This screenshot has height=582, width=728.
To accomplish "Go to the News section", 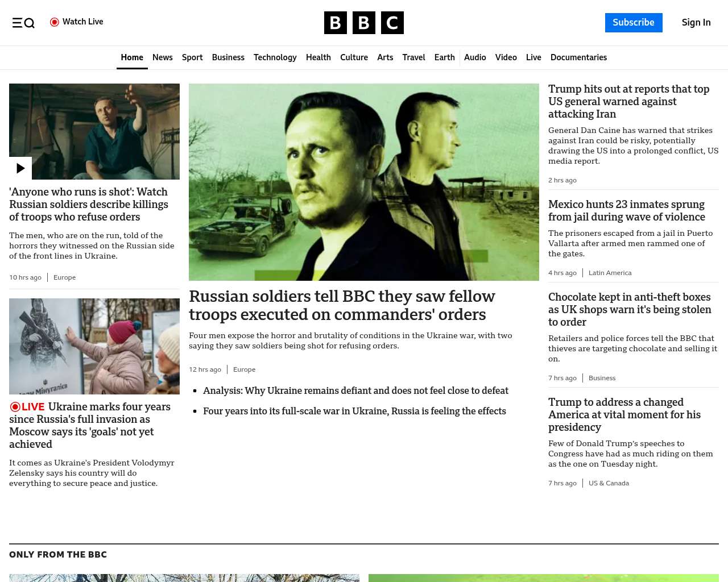I will click(163, 57).
